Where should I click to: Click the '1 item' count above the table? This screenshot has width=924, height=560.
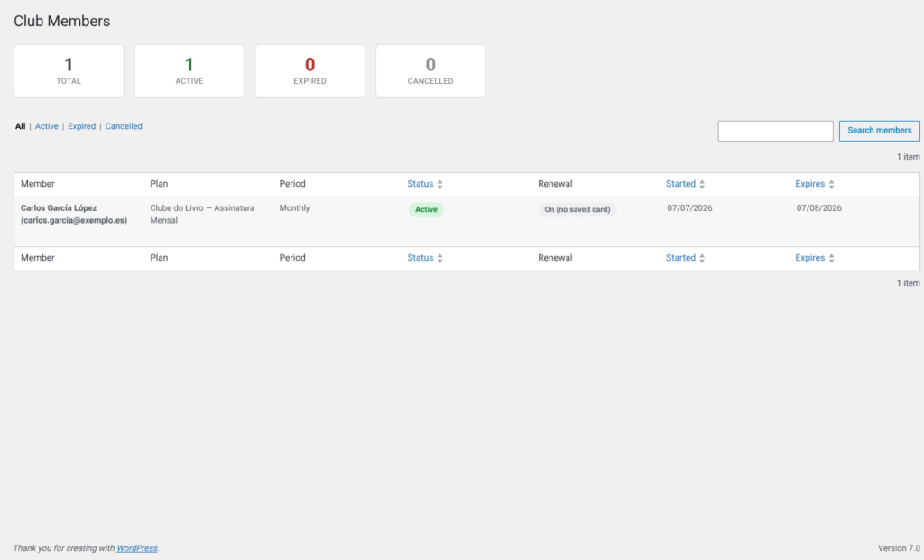click(x=908, y=157)
